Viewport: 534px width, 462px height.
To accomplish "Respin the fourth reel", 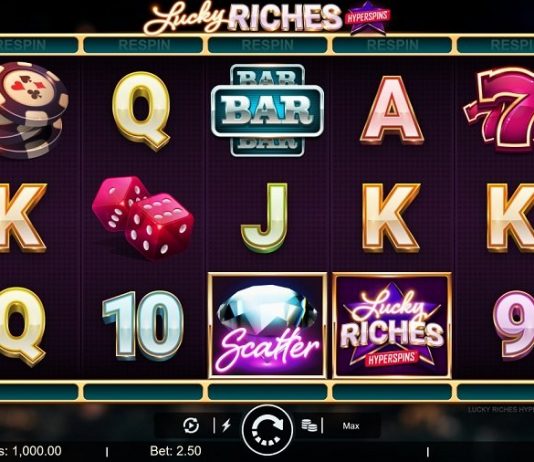I will (392, 45).
